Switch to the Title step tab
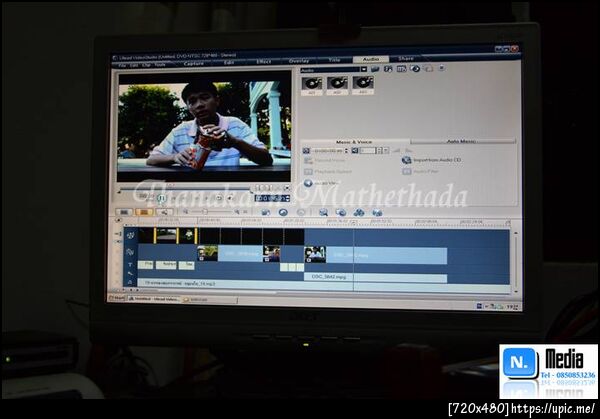Viewport: 600px width, 419px height. tap(334, 60)
